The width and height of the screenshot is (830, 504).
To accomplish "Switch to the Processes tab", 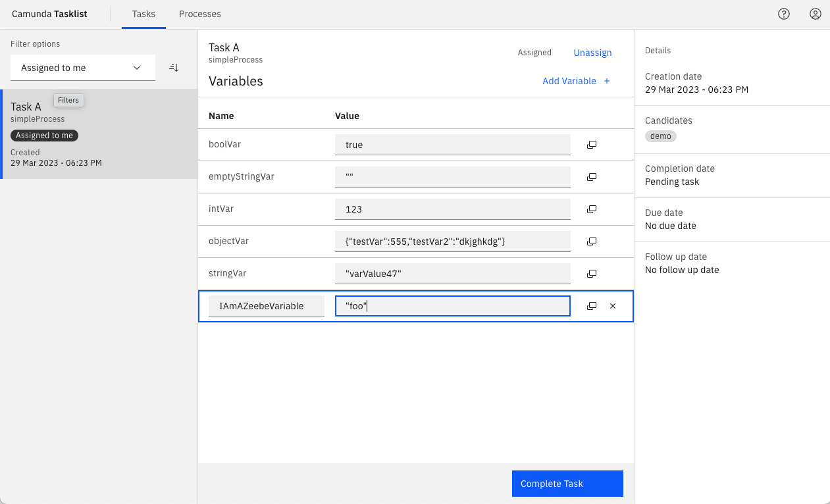I will pos(199,13).
